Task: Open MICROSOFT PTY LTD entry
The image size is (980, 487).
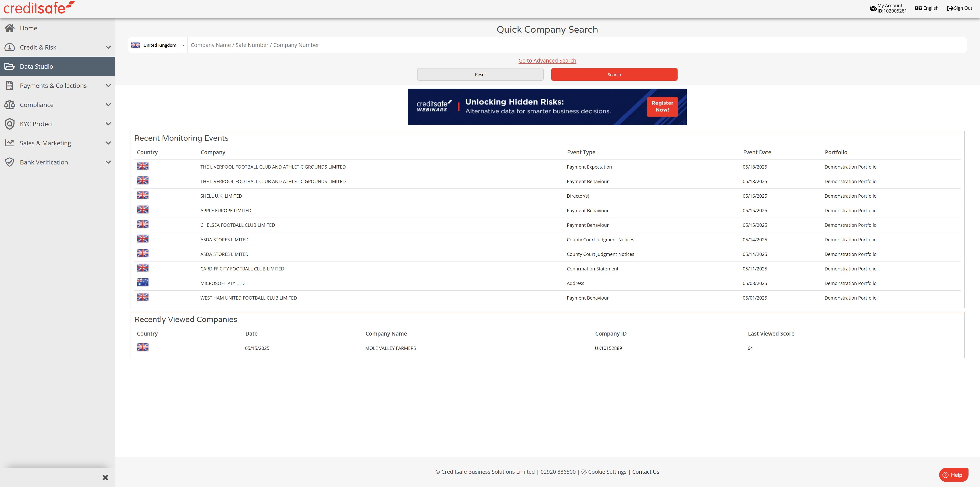Action: (x=222, y=283)
